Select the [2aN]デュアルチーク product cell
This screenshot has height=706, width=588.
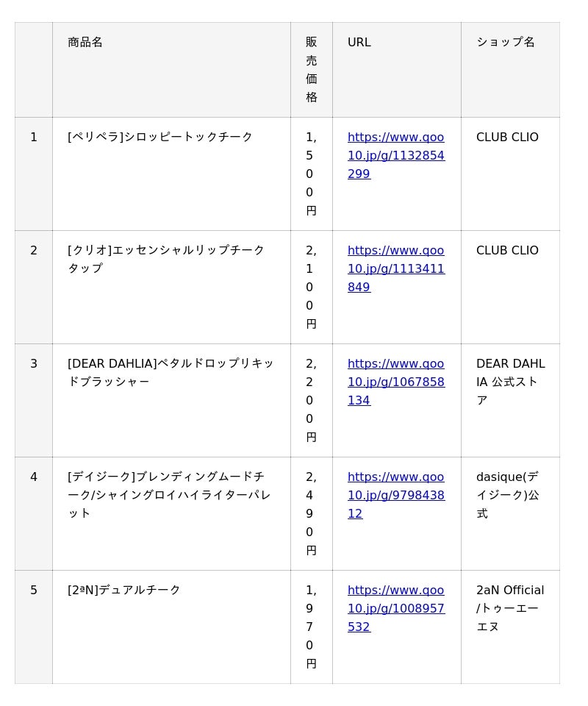pos(124,591)
